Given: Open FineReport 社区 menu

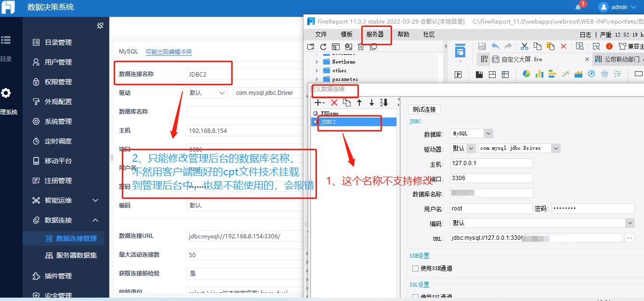Looking at the screenshot, I should click(x=429, y=35).
